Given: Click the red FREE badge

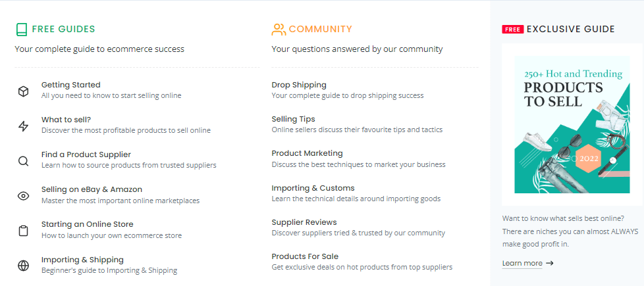Looking at the screenshot, I should coord(512,29).
